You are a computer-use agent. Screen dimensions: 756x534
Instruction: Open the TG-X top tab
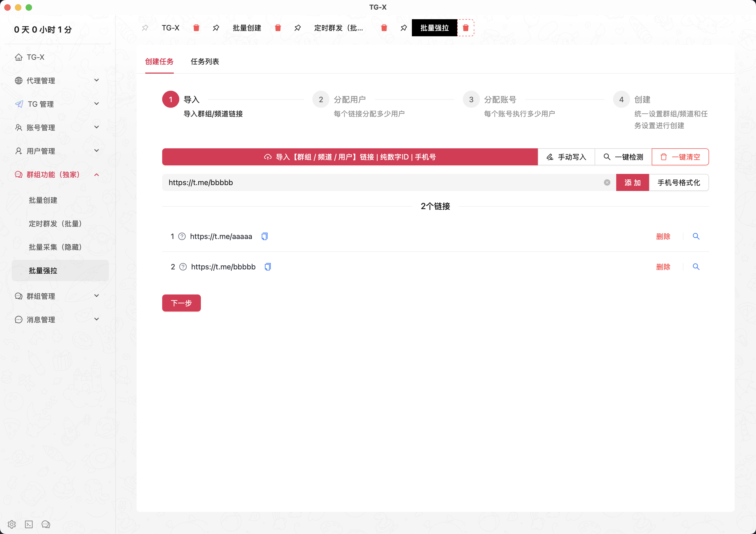point(170,28)
